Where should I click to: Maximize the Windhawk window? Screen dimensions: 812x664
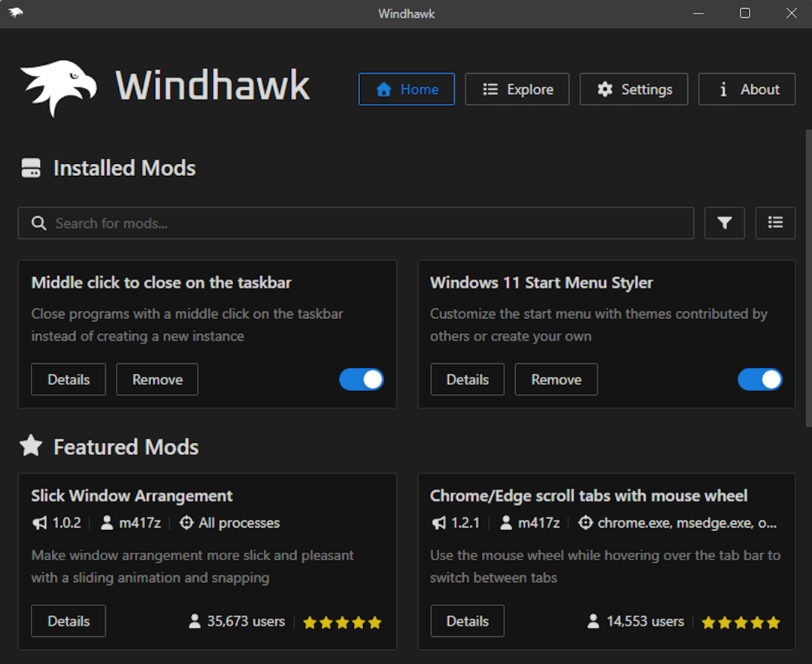click(744, 14)
